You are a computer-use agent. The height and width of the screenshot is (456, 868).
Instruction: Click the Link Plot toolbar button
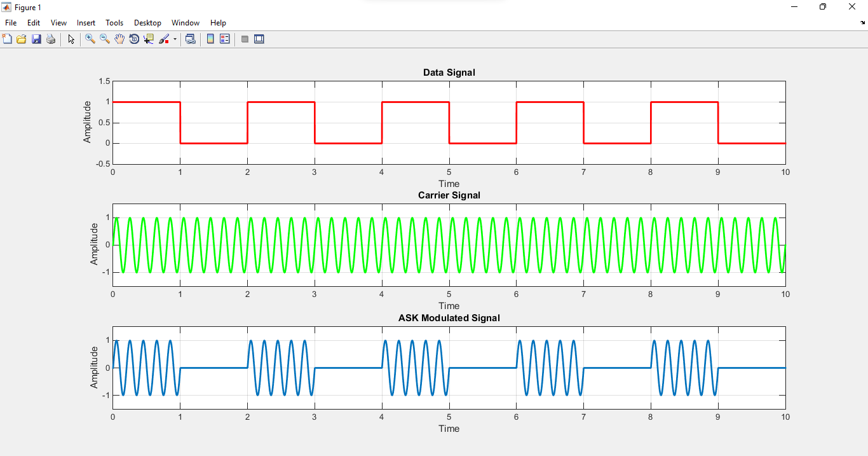click(x=190, y=39)
